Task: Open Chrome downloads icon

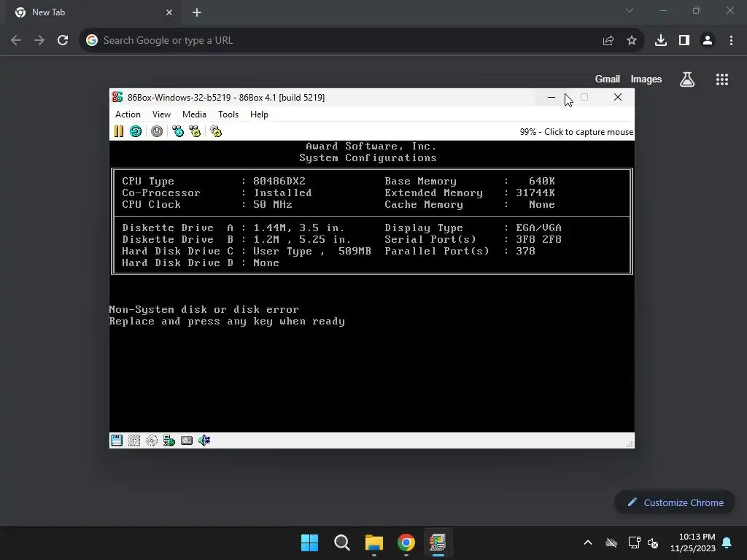Action: point(661,41)
